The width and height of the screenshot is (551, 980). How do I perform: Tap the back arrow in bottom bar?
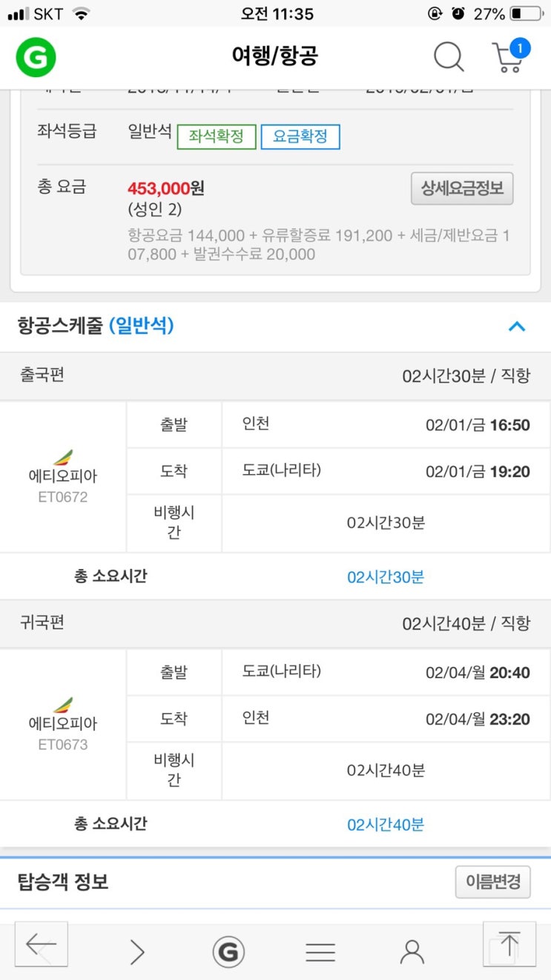[x=42, y=944]
